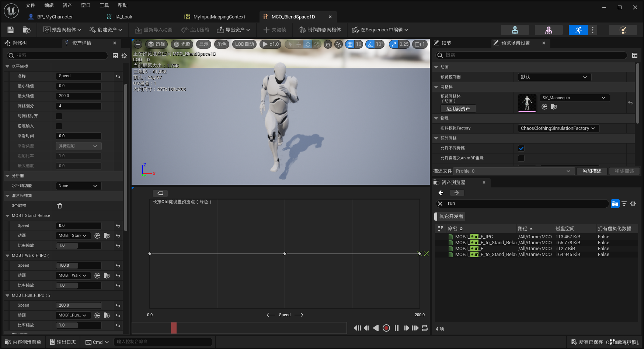Viewport: 644px width, 349px height.
Task: Select the viewport scale tool
Action: coord(316,44)
